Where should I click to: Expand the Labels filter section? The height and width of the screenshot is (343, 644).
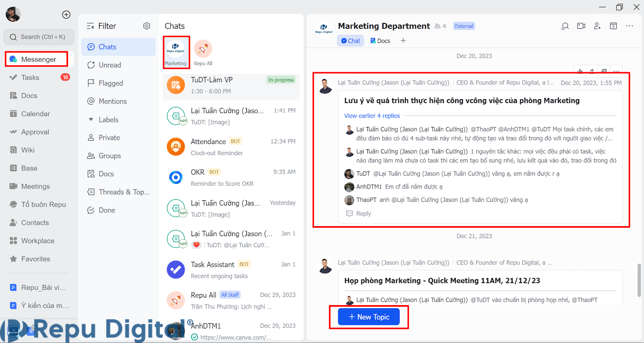(91, 120)
